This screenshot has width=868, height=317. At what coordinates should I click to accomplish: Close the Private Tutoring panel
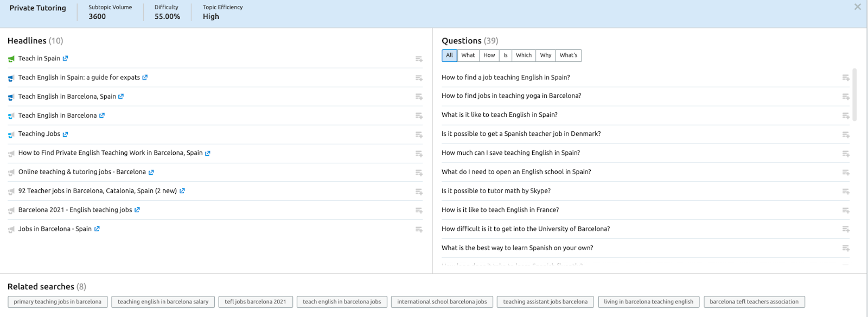857,7
